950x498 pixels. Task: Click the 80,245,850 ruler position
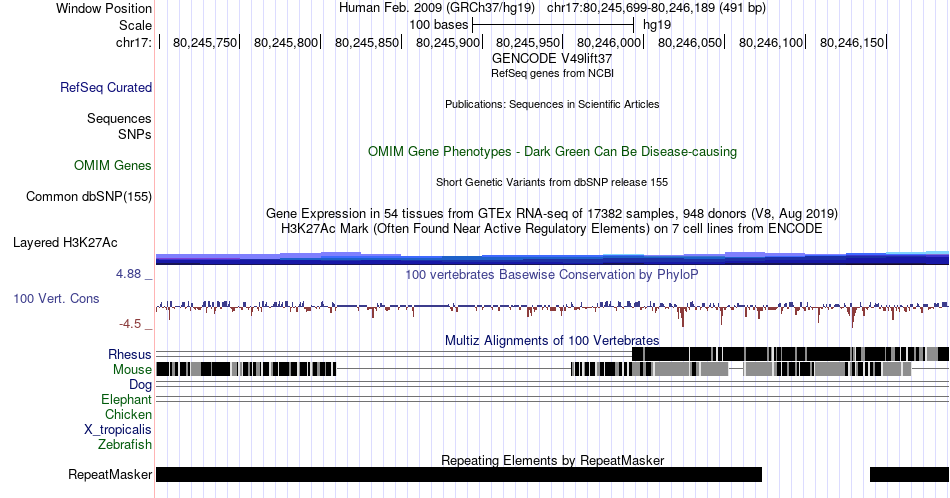click(x=367, y=42)
